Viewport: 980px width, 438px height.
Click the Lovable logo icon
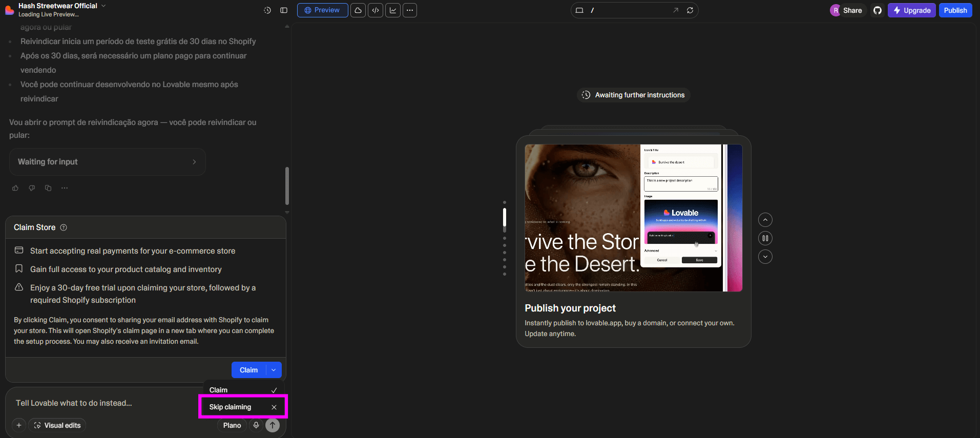9,10
